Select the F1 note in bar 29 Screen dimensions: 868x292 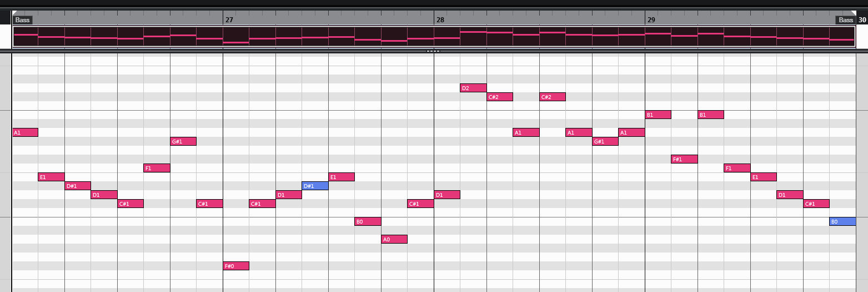737,168
